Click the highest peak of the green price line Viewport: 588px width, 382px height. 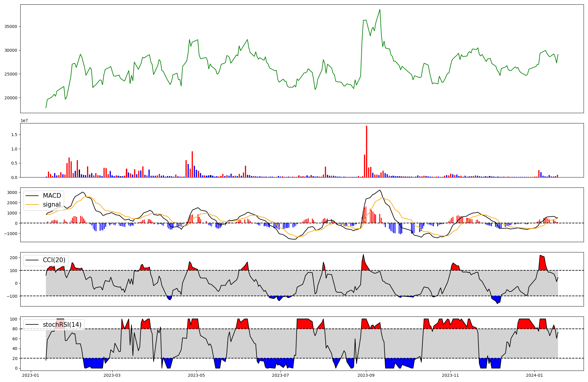[380, 9]
